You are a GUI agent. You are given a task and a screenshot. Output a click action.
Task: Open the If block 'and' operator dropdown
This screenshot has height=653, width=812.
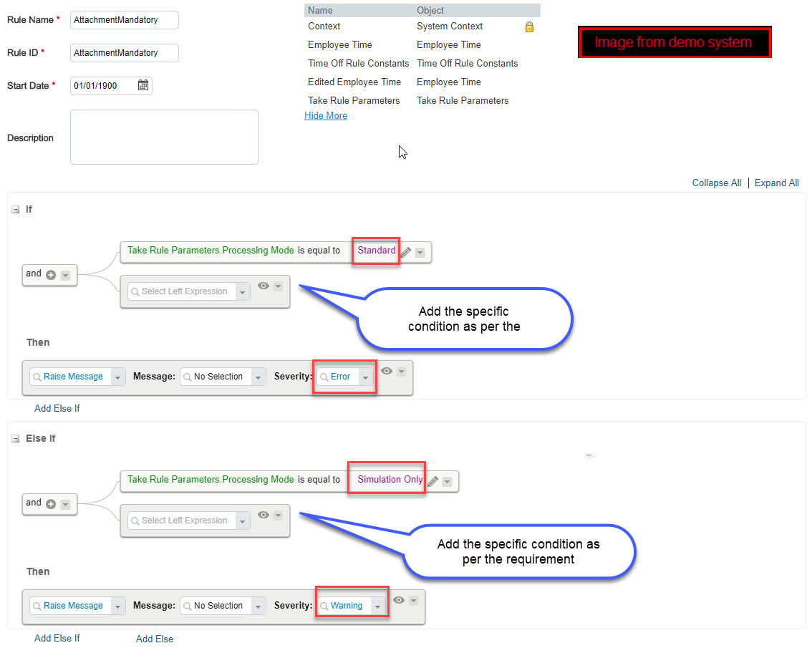(65, 275)
